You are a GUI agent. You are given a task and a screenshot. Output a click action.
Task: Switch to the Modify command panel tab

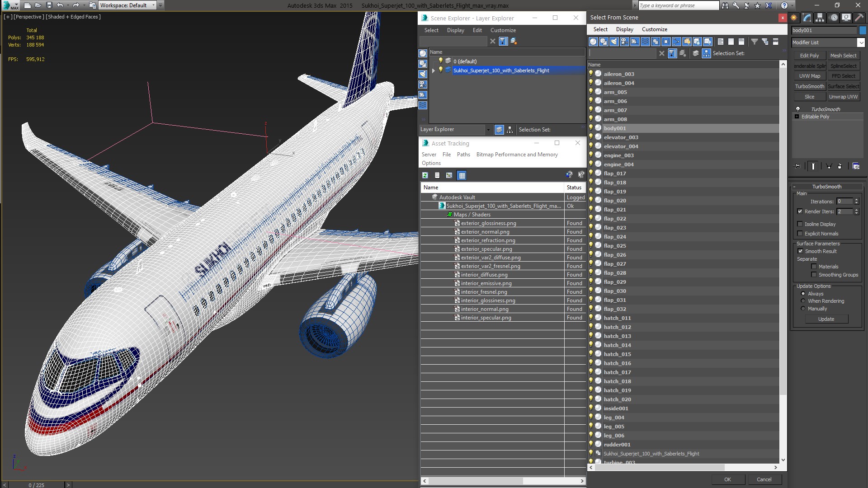[807, 18]
